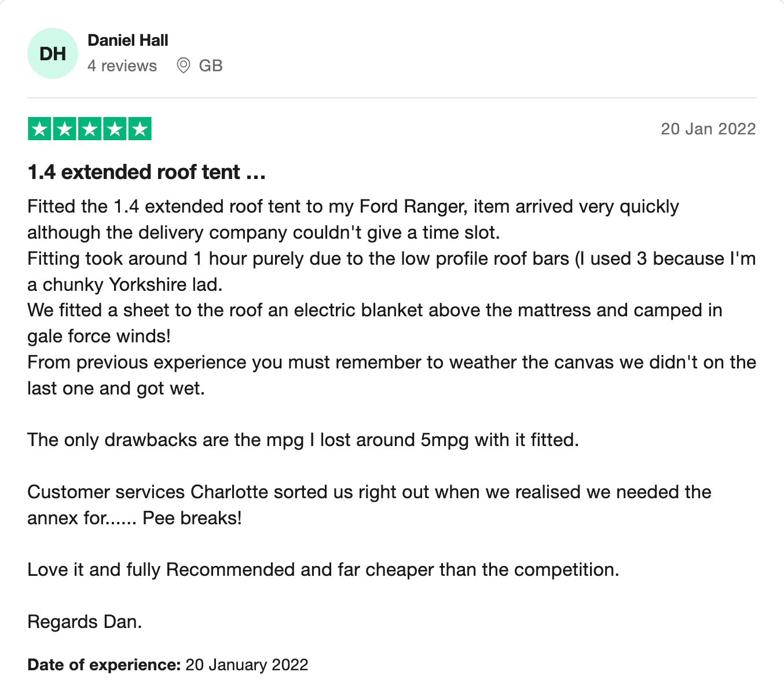Click the GB country label
784x694 pixels.
tap(211, 66)
